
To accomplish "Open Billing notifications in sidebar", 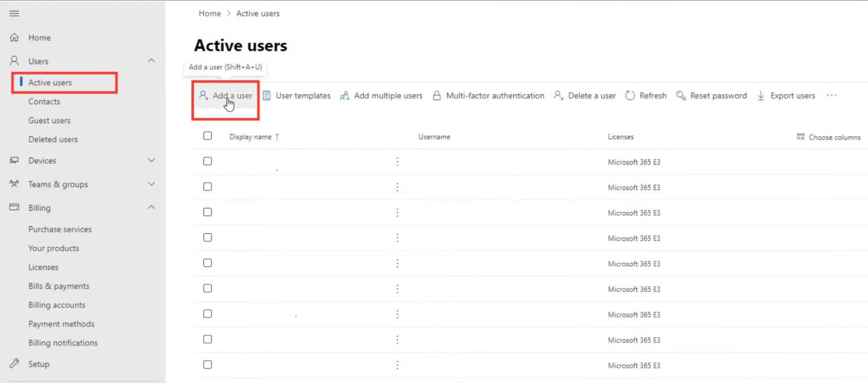I will tap(63, 343).
